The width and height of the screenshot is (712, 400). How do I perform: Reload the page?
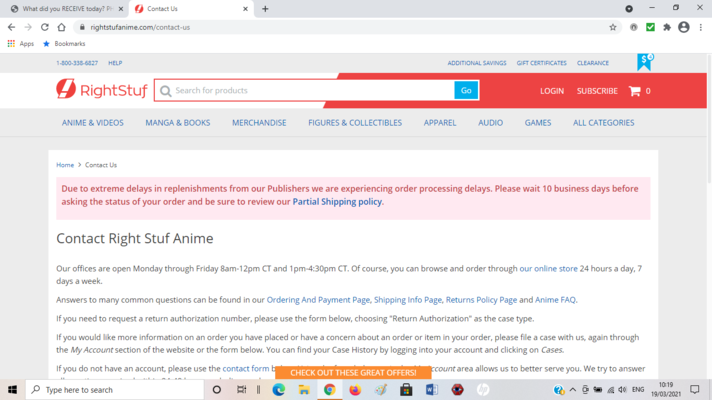pyautogui.click(x=44, y=27)
